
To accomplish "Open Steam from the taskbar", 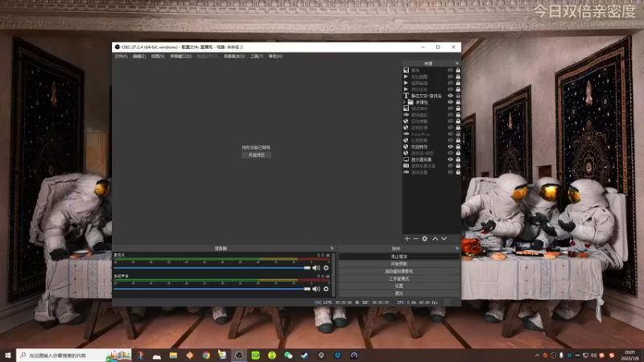I will pos(305,356).
